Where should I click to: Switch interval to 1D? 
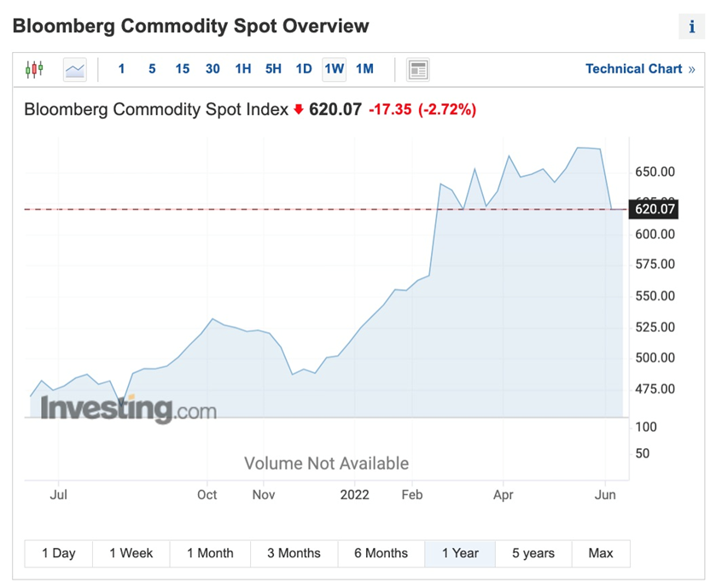click(304, 69)
